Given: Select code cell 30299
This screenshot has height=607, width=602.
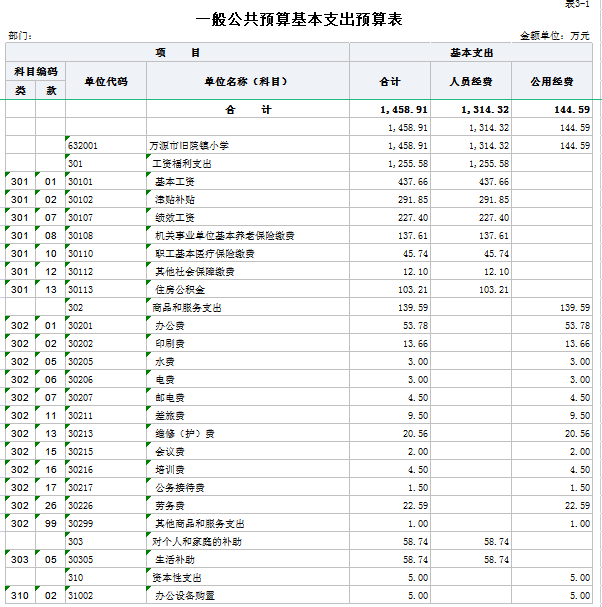Looking at the screenshot, I should (106, 523).
